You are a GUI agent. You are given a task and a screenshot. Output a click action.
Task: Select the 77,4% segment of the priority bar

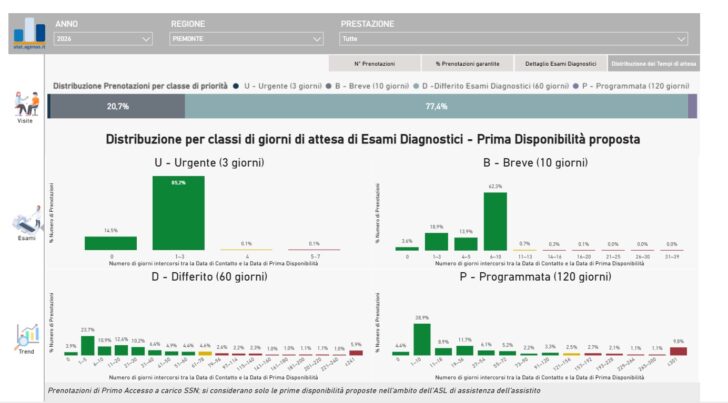click(x=436, y=106)
